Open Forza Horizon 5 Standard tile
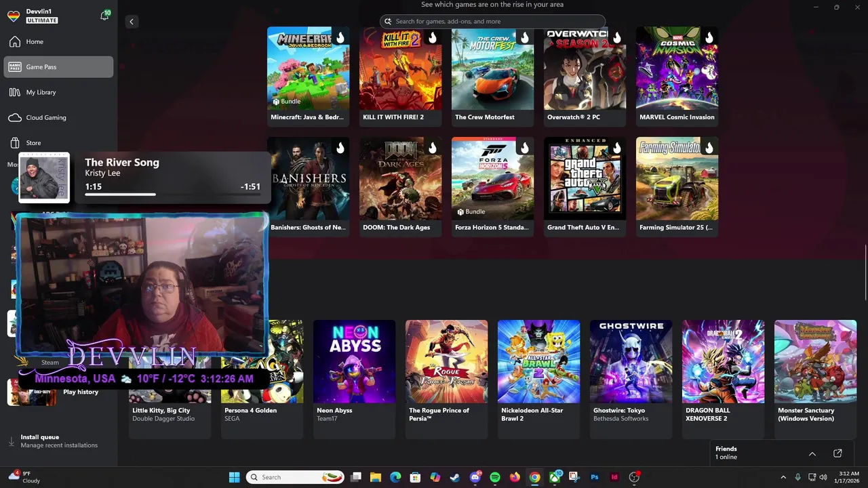Viewport: 868px width, 488px height. [493, 186]
